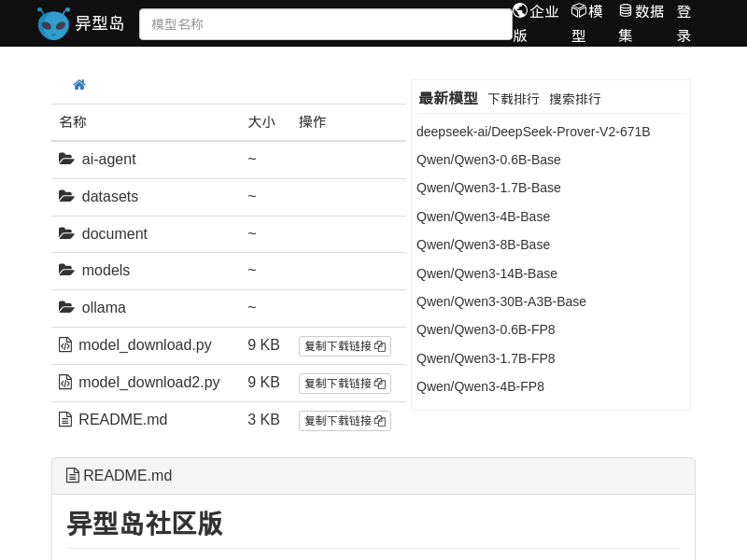Image resolution: width=747 pixels, height=560 pixels.
Task: Click the ai-agent folder icon
Action: pyautogui.click(x=66, y=160)
